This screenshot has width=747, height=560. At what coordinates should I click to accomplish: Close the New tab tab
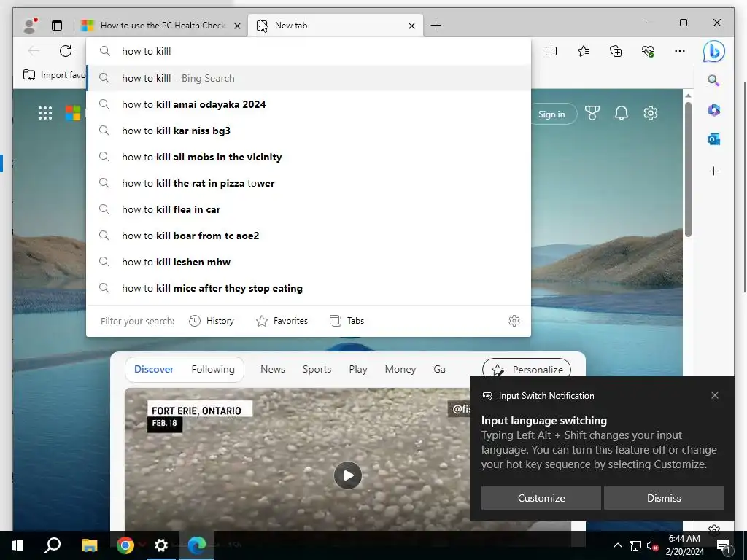tap(411, 26)
